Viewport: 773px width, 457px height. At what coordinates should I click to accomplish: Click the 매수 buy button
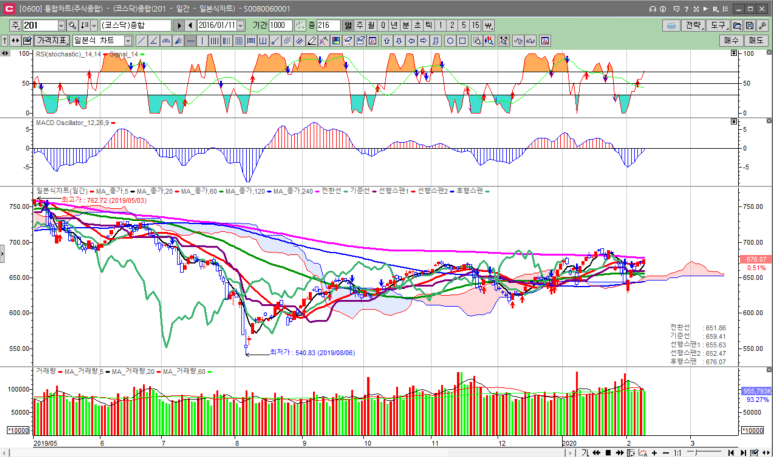coord(732,41)
